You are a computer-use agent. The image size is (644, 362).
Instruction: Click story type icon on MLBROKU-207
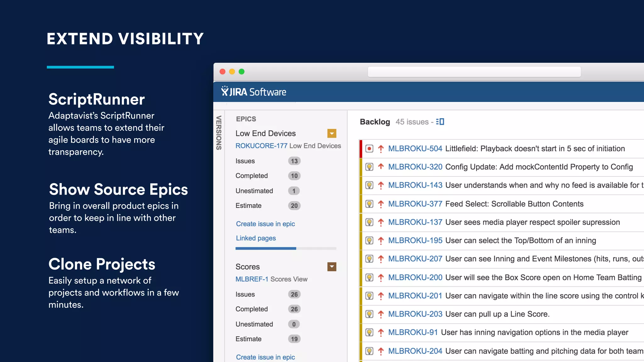(x=369, y=259)
